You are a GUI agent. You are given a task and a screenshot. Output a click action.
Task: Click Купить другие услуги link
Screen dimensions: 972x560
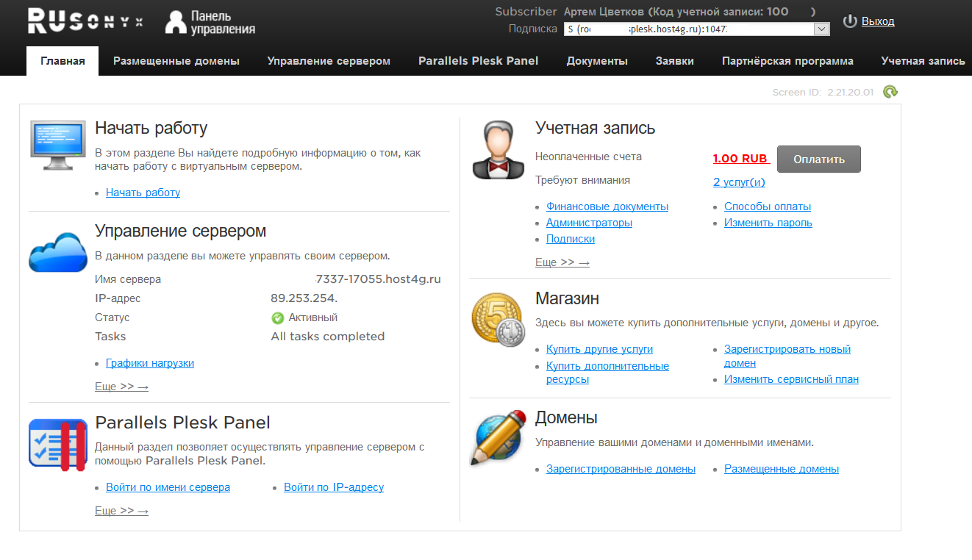(x=599, y=349)
